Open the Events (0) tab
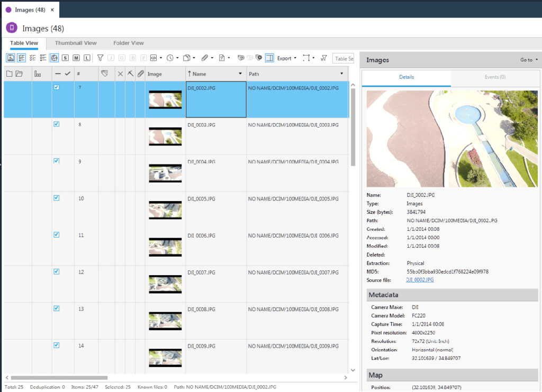542x392 pixels. (x=495, y=77)
